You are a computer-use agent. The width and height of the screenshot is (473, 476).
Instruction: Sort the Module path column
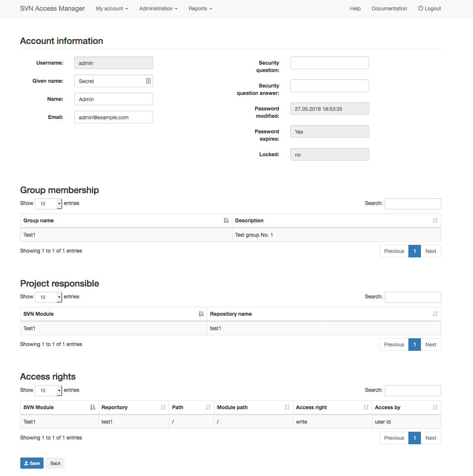click(x=253, y=407)
